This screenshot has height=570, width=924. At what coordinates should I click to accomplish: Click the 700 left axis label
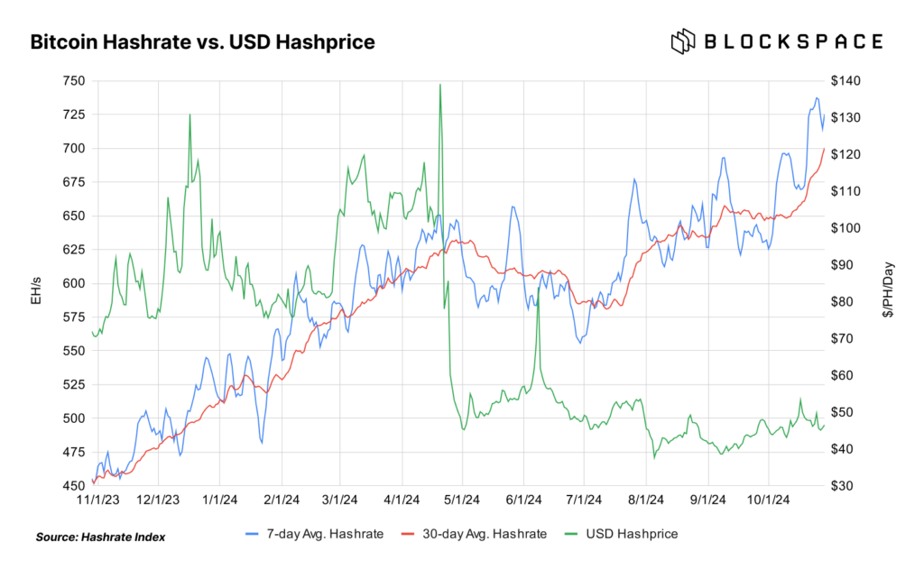74,149
